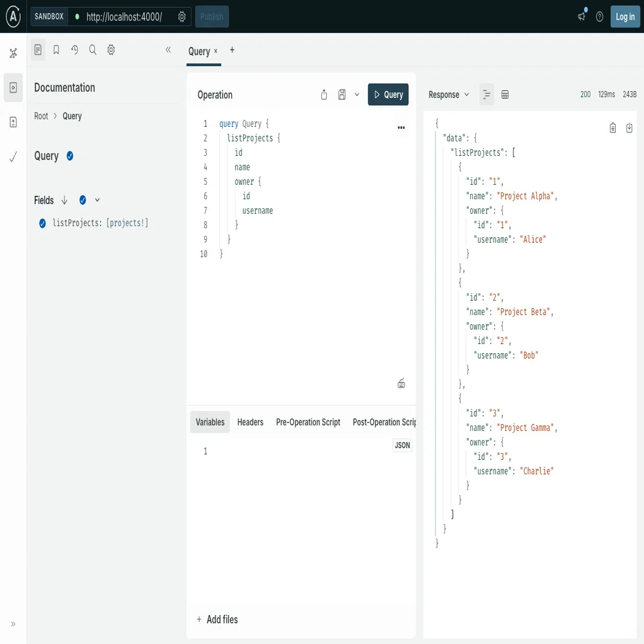Image resolution: width=644 pixels, height=644 pixels.
Task: Open announcements megaphone icon
Action: 581,17
